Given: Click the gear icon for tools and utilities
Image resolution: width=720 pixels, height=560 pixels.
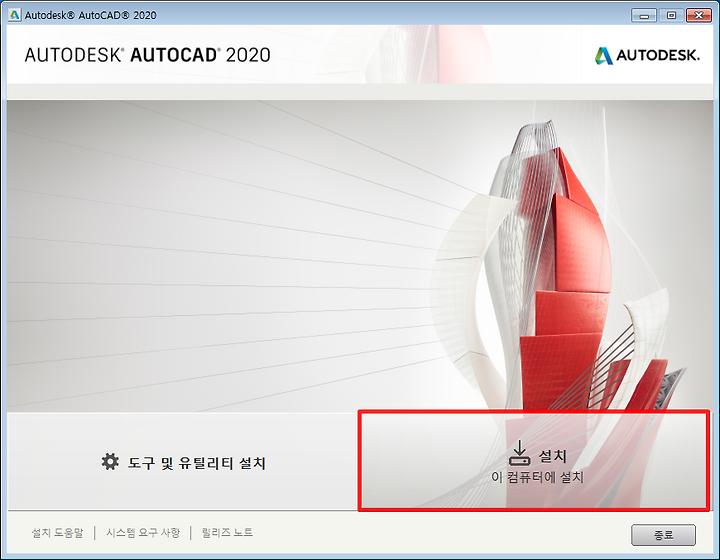Looking at the screenshot, I should coord(110,462).
